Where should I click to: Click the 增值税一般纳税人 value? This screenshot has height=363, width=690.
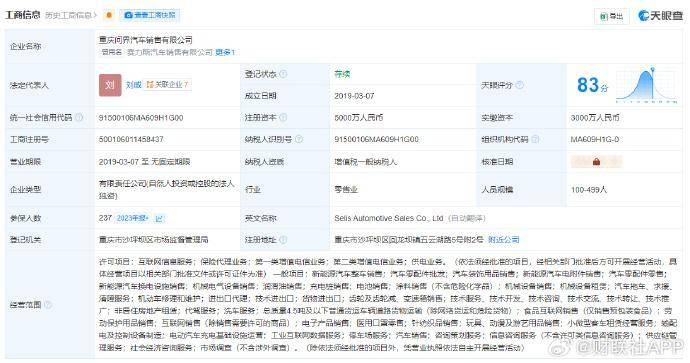(x=365, y=161)
